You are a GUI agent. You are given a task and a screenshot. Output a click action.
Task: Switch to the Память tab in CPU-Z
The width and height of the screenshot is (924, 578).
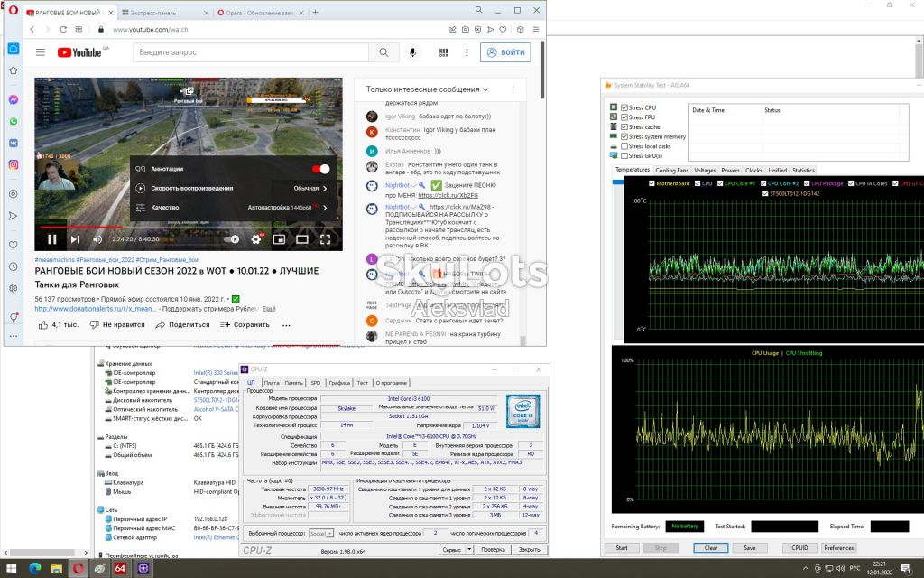coord(293,383)
